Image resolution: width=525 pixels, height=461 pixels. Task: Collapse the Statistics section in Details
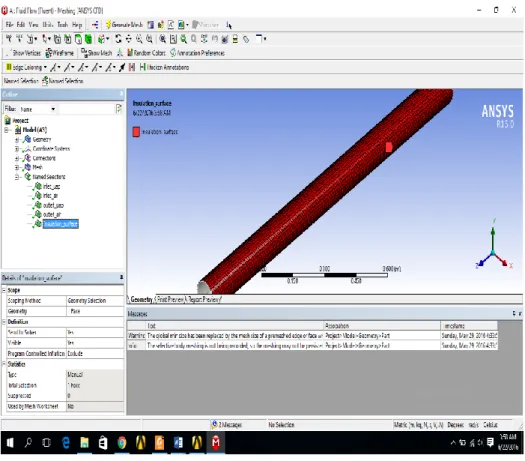(x=4, y=364)
